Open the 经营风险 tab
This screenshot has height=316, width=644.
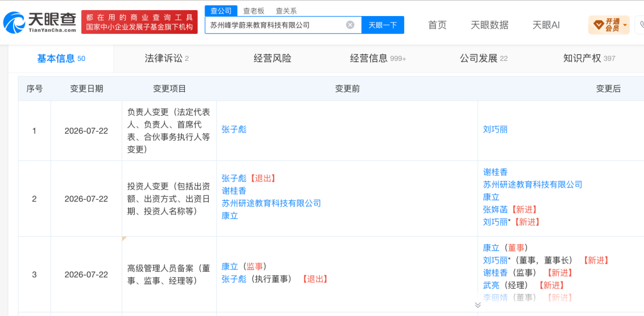(x=273, y=58)
